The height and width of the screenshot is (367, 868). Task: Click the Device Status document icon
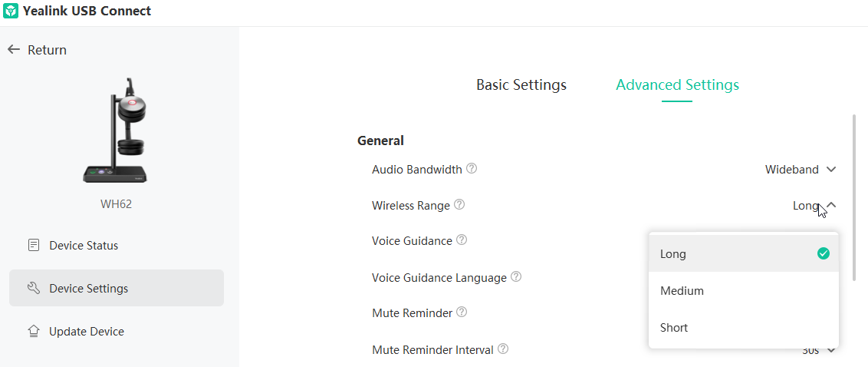tap(34, 245)
